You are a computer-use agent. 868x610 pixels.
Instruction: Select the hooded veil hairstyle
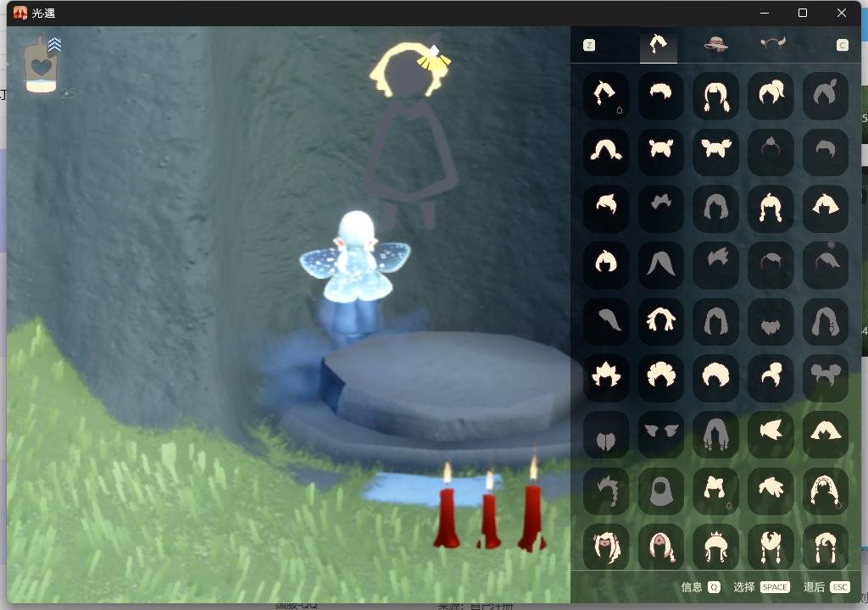coord(661,491)
